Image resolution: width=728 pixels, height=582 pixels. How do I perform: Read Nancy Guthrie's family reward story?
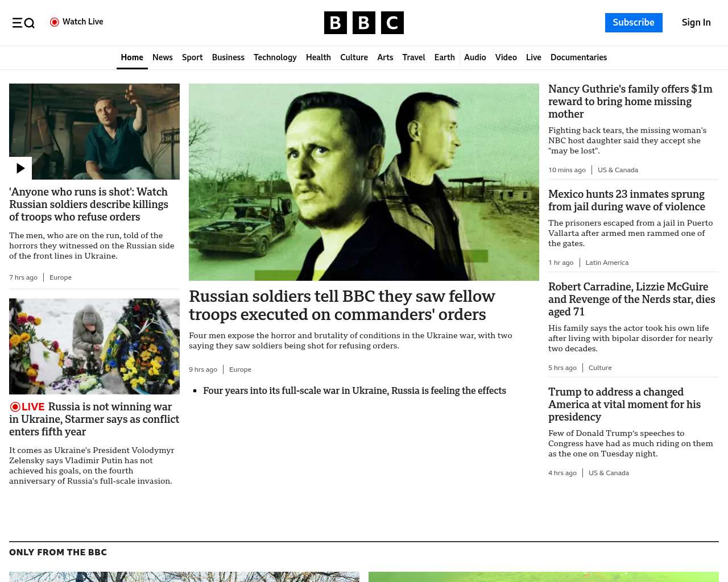(x=630, y=101)
